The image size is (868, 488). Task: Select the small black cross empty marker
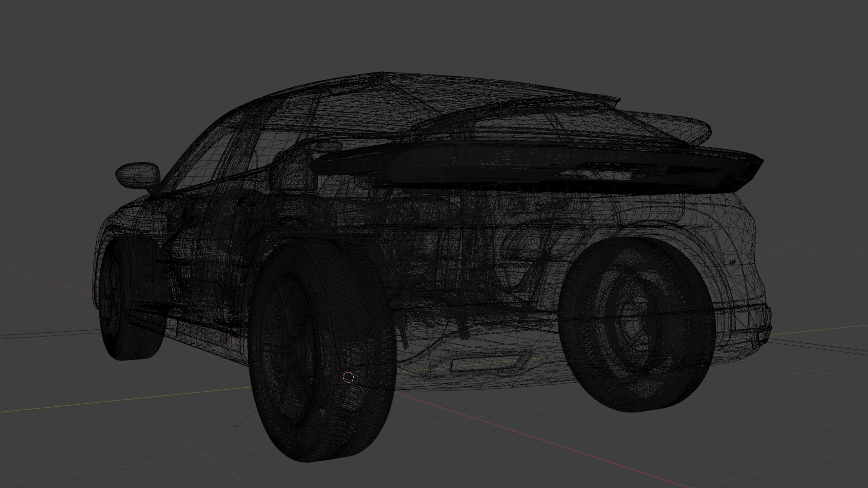pos(236,426)
